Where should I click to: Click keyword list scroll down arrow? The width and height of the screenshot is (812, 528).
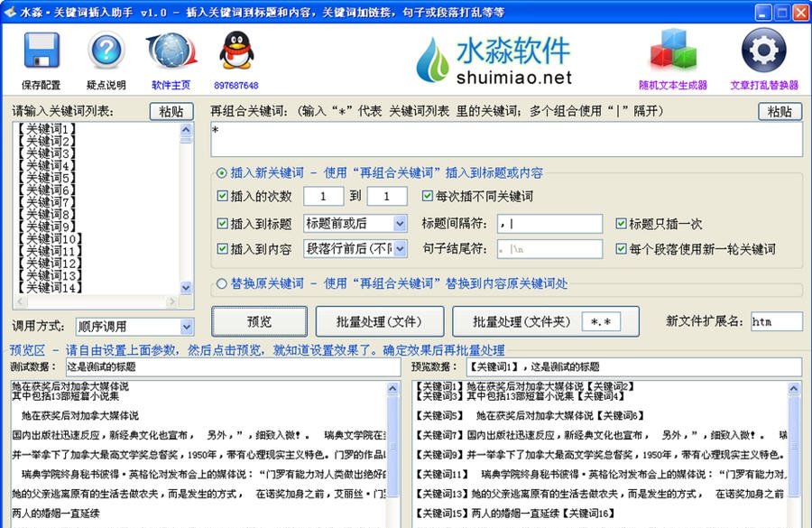(187, 288)
